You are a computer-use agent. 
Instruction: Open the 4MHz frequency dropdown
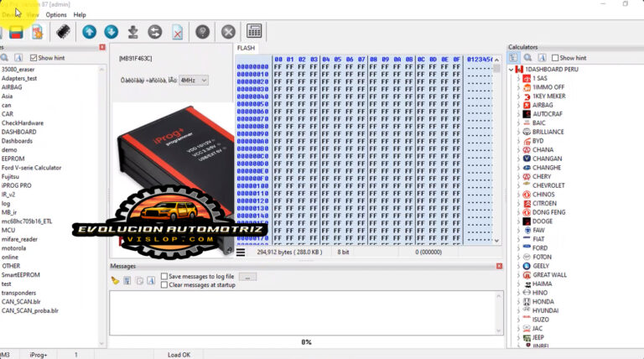click(193, 80)
